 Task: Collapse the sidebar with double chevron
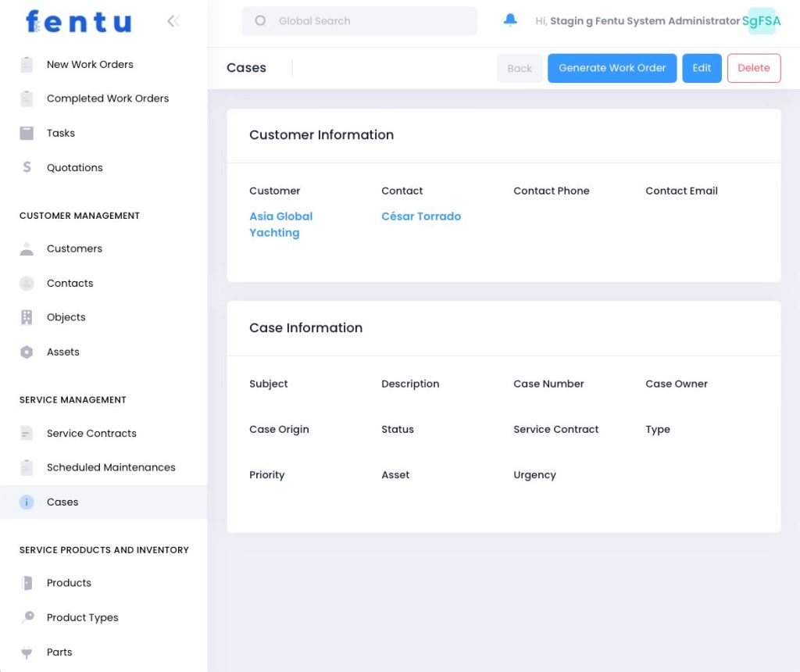(173, 21)
